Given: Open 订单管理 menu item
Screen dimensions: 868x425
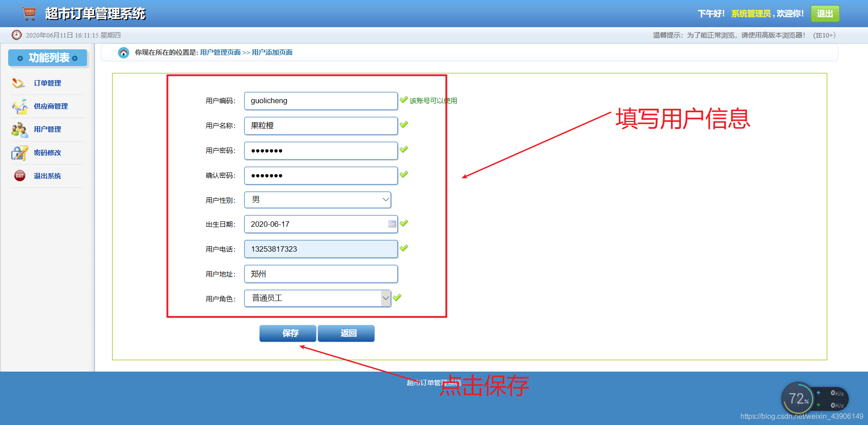Looking at the screenshot, I should pyautogui.click(x=47, y=83).
